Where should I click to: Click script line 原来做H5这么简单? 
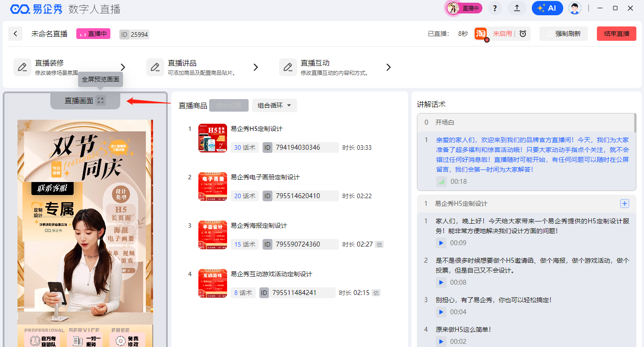[464, 330]
